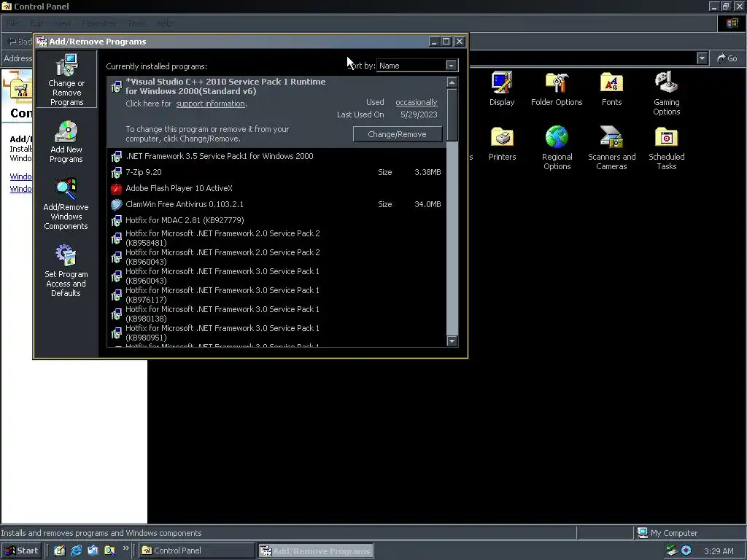Open Printers folder in Control Panel
Image resolution: width=747 pixels, height=560 pixels.
(x=502, y=144)
